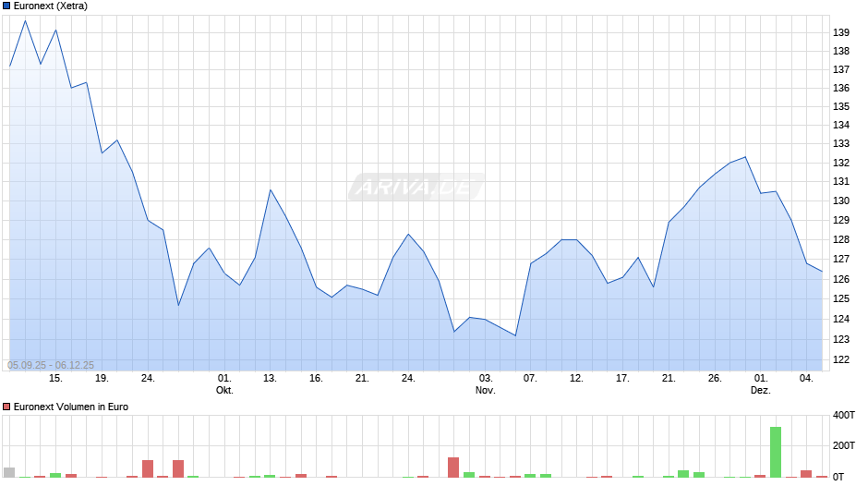The height and width of the screenshot is (486, 868).
Task: Click the price axis label 131
Action: [x=841, y=182]
